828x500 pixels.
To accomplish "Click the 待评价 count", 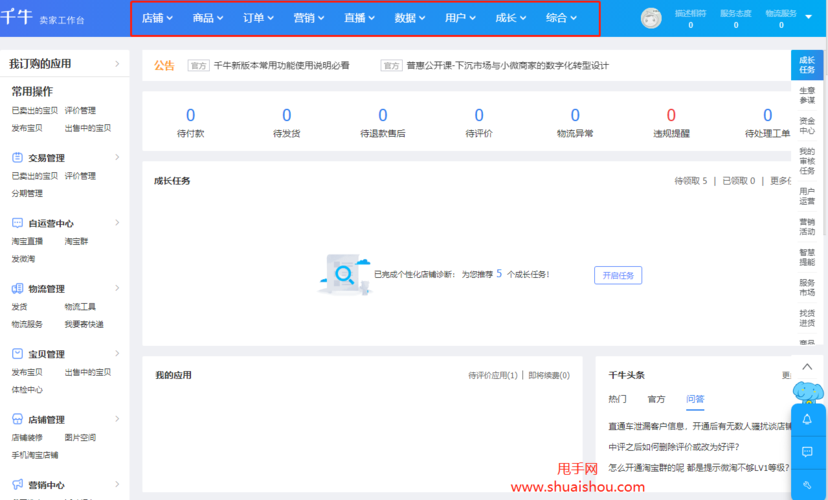I will 479,115.
